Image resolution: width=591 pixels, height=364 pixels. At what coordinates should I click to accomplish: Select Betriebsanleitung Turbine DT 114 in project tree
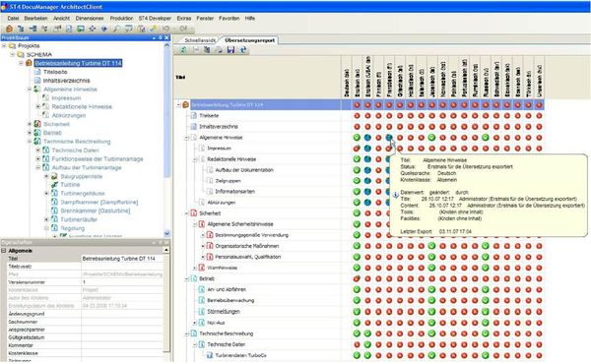click(79, 63)
